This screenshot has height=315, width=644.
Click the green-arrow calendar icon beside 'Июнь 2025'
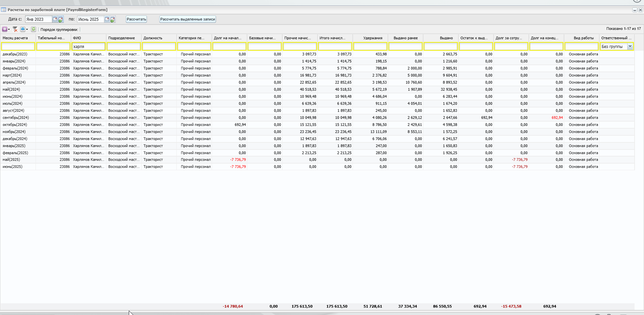(112, 19)
